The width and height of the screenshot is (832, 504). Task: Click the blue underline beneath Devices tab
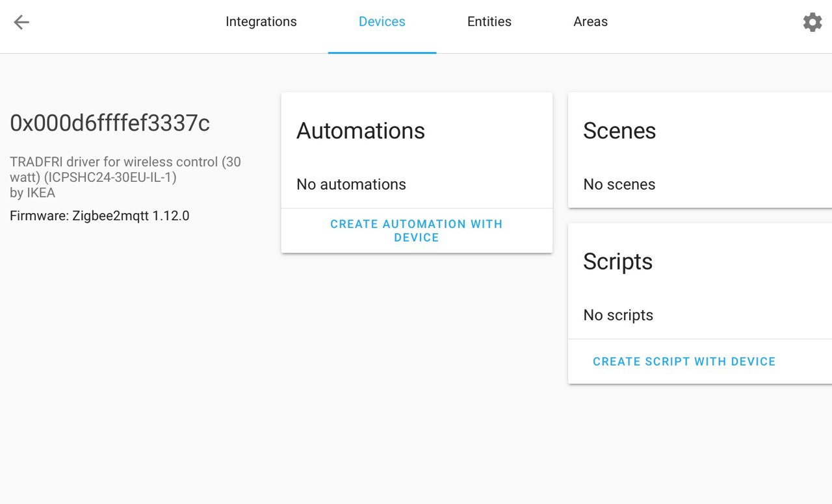382,53
